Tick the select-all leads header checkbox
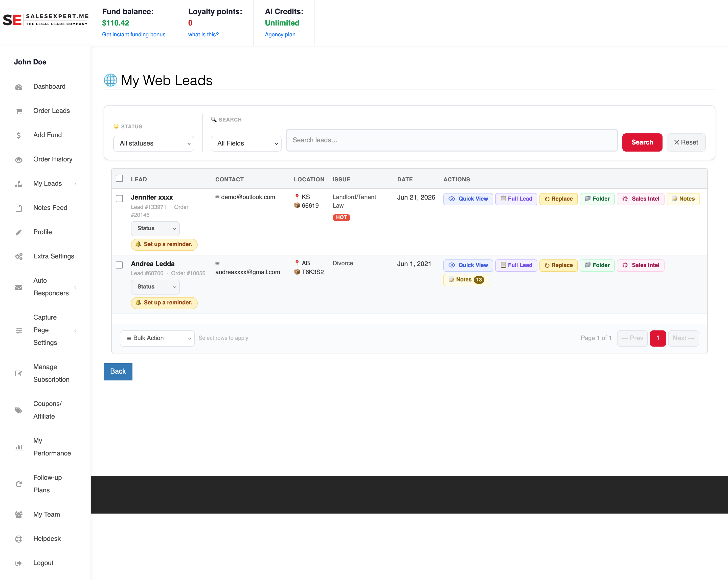 coord(119,179)
